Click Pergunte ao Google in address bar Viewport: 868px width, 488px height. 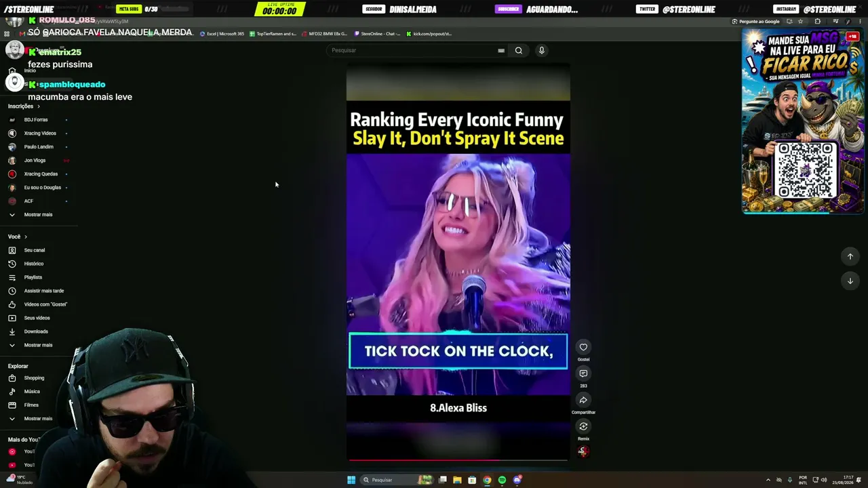pyautogui.click(x=756, y=22)
